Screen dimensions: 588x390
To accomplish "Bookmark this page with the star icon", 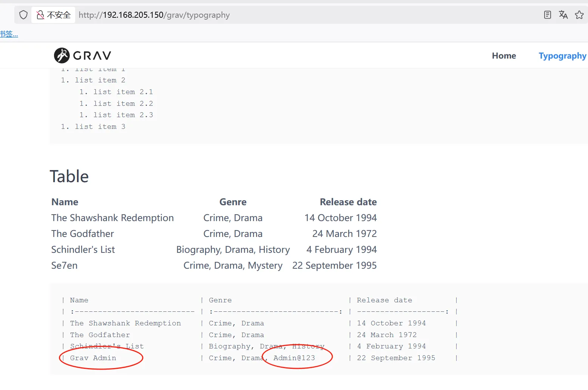I will pyautogui.click(x=579, y=15).
